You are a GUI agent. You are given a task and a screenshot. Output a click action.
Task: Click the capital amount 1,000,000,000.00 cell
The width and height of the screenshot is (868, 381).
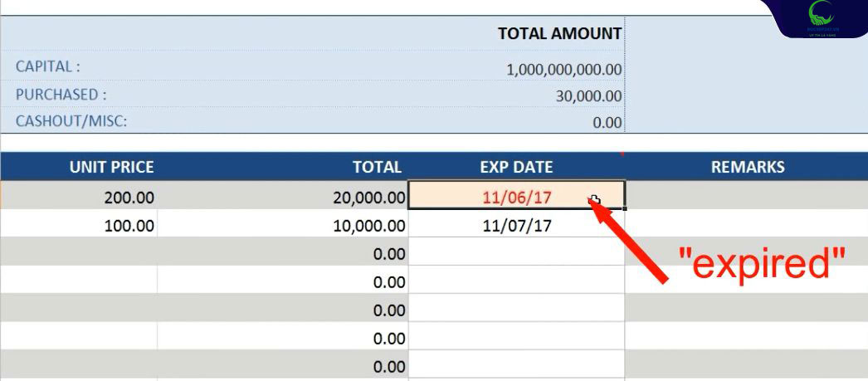[x=563, y=70]
